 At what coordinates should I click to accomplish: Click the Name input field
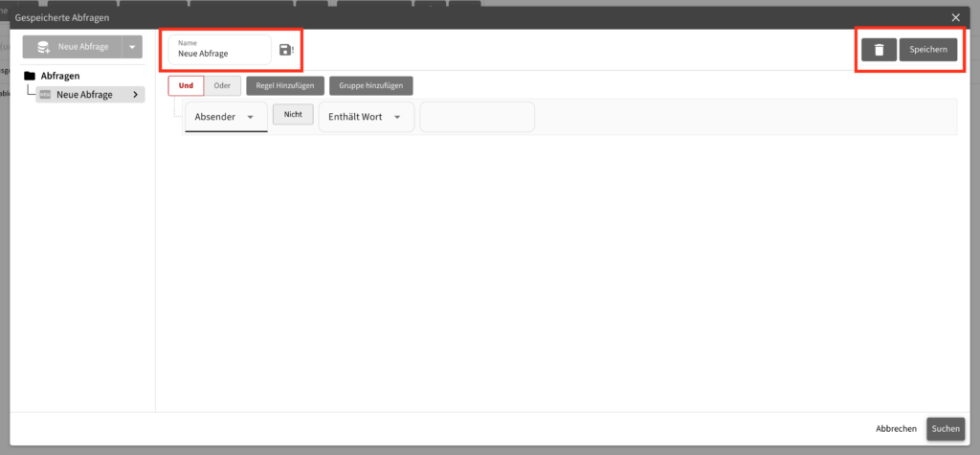pyautogui.click(x=220, y=51)
